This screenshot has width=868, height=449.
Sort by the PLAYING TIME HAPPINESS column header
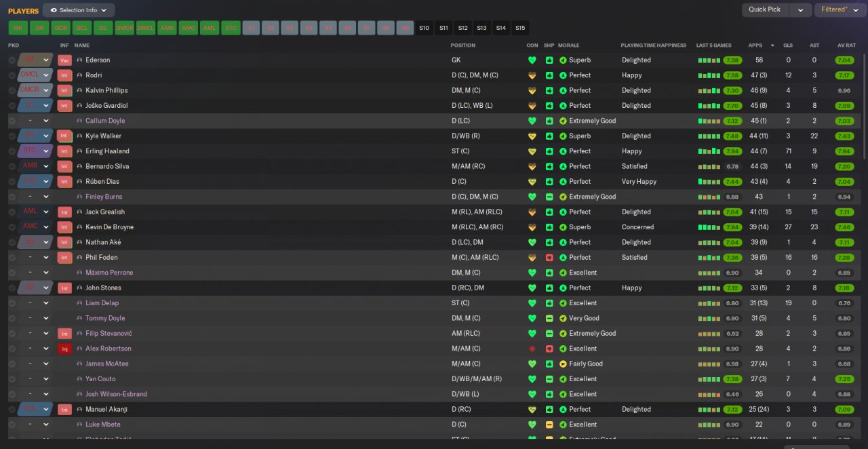[654, 45]
